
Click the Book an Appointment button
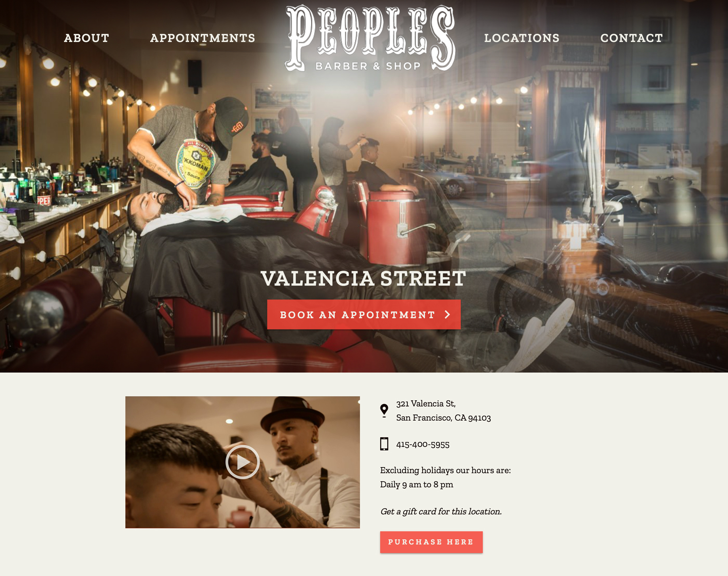click(x=364, y=314)
